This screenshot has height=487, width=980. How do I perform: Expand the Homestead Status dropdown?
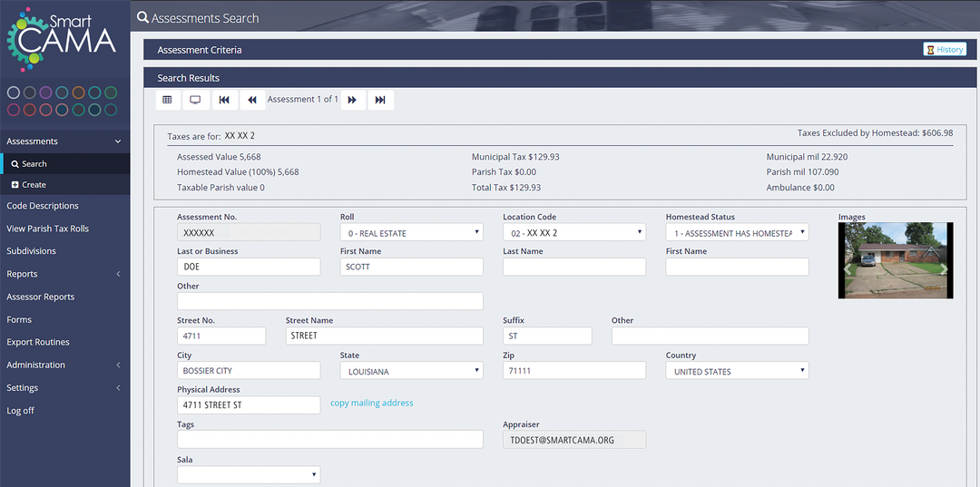pyautogui.click(x=736, y=233)
